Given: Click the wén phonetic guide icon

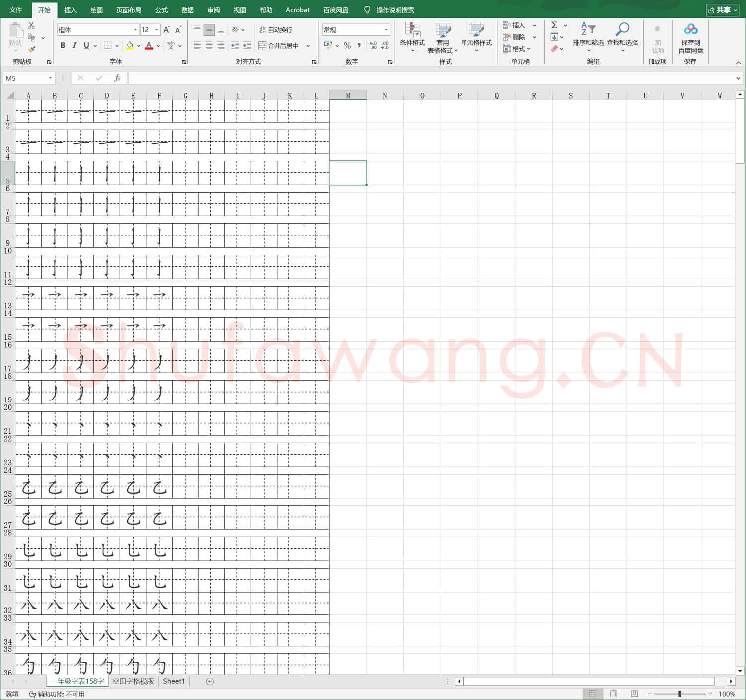Looking at the screenshot, I should click(171, 45).
